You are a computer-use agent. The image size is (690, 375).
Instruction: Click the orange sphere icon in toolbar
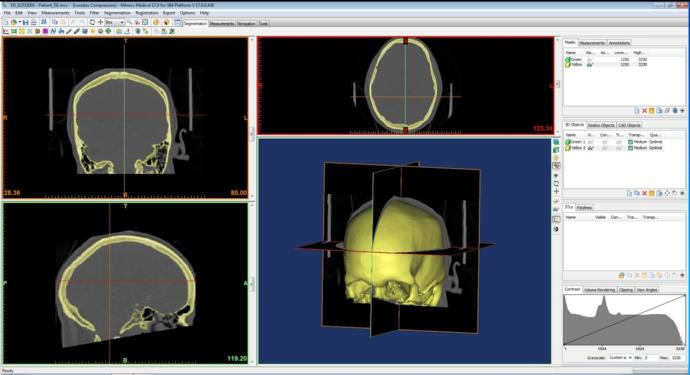pyautogui.click(x=155, y=22)
